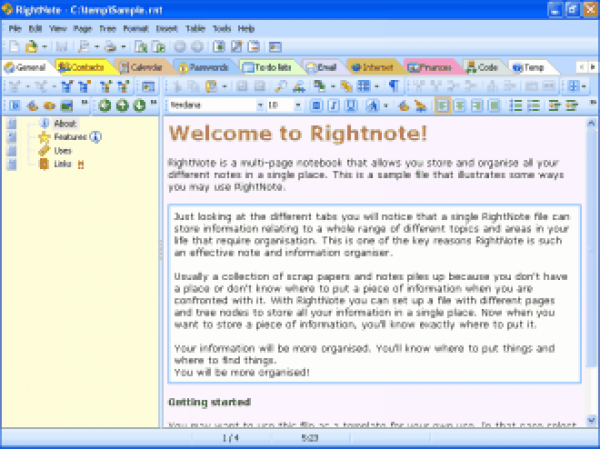Click the insert hyperlink chain icon

point(346,87)
